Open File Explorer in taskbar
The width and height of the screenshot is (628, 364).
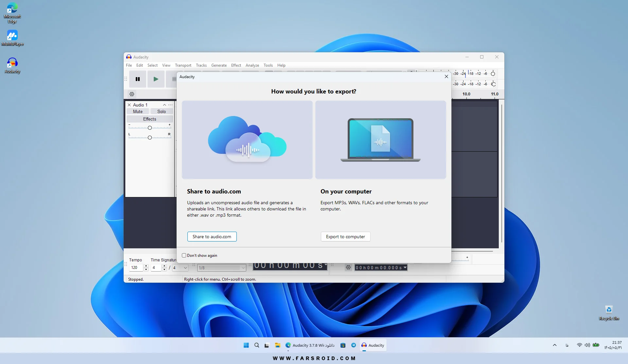pos(278,345)
